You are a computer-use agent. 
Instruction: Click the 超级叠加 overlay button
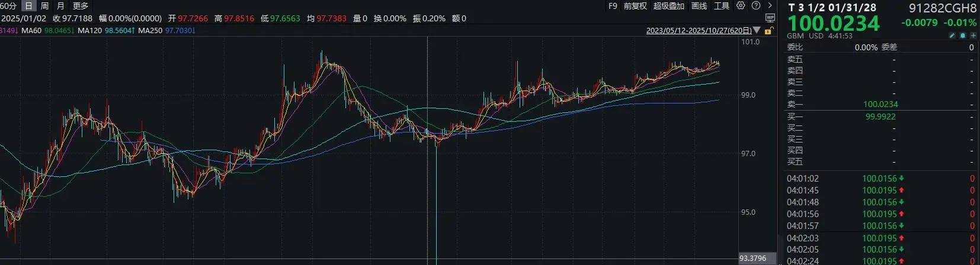pos(668,6)
